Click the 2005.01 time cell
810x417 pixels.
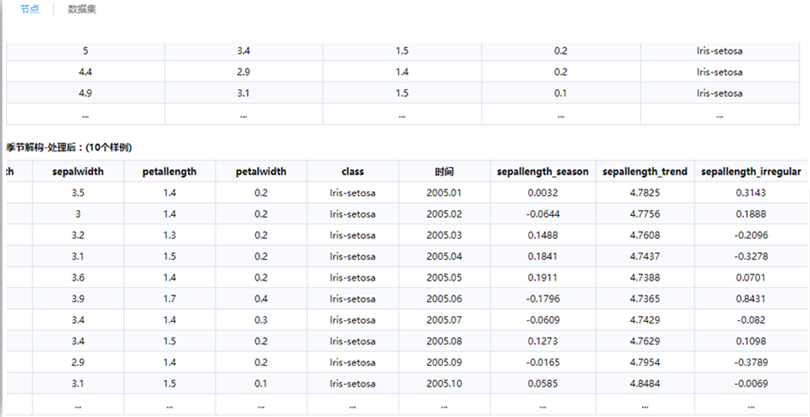(x=444, y=193)
